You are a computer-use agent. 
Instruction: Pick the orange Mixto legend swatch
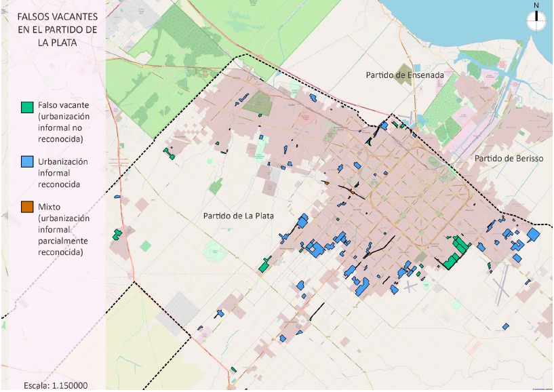tap(27, 206)
